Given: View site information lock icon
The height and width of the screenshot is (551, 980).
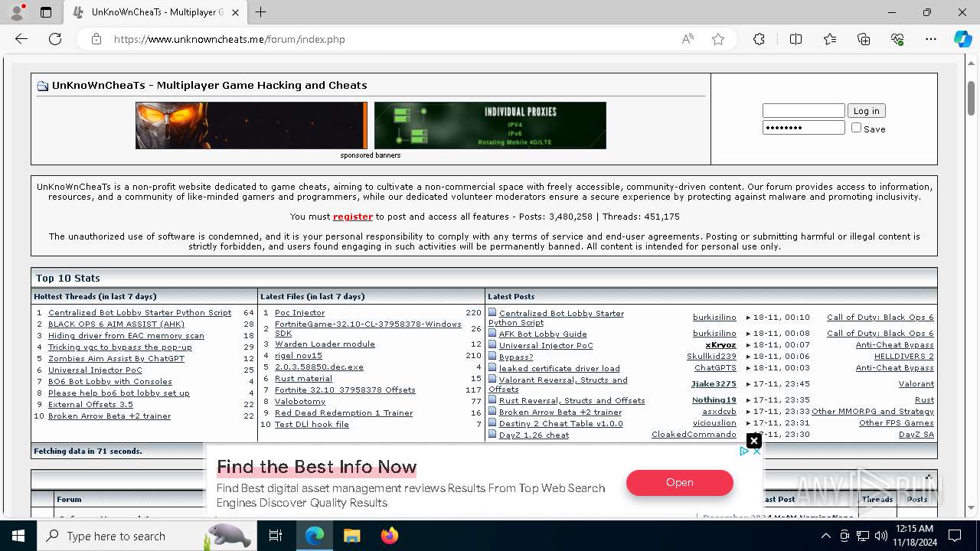Looking at the screenshot, I should (x=96, y=39).
